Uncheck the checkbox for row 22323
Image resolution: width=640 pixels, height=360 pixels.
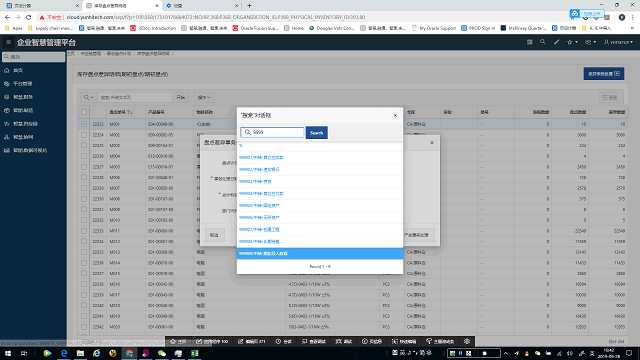(x=84, y=124)
